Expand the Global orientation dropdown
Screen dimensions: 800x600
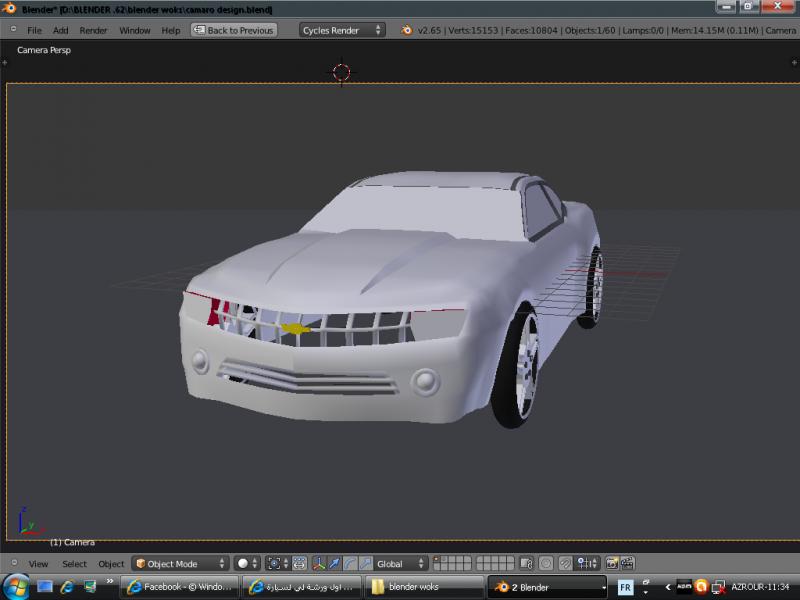[401, 564]
